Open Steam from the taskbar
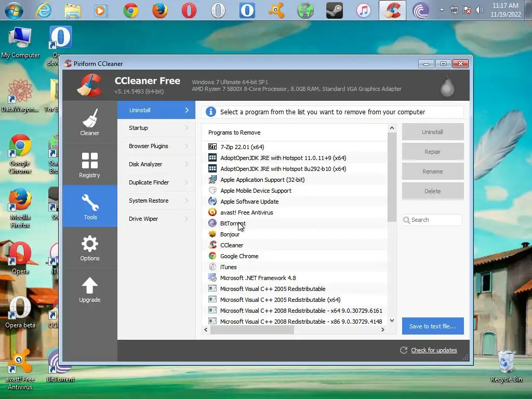Image resolution: width=532 pixels, height=399 pixels. tap(334, 10)
